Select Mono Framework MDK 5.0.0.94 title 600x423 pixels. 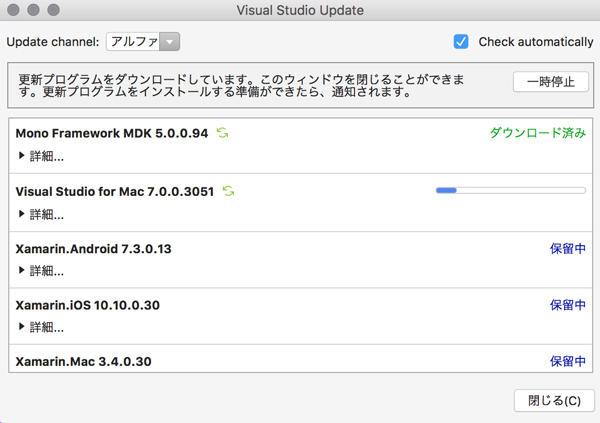112,133
